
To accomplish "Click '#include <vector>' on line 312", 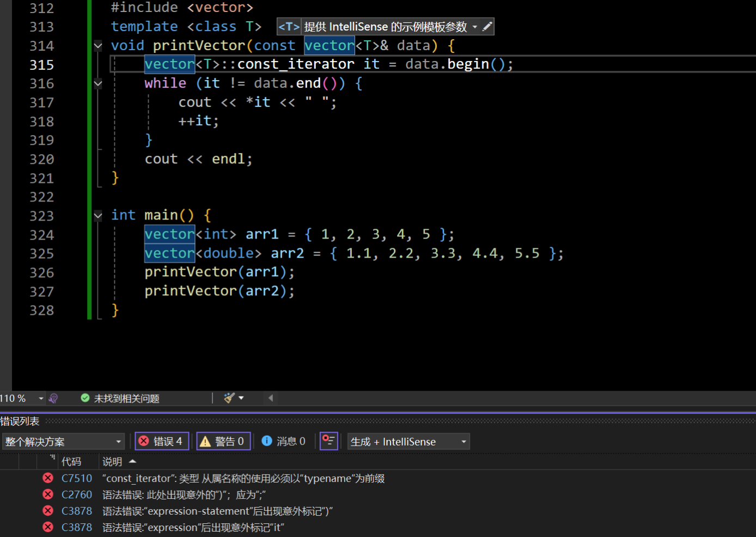I will [182, 8].
